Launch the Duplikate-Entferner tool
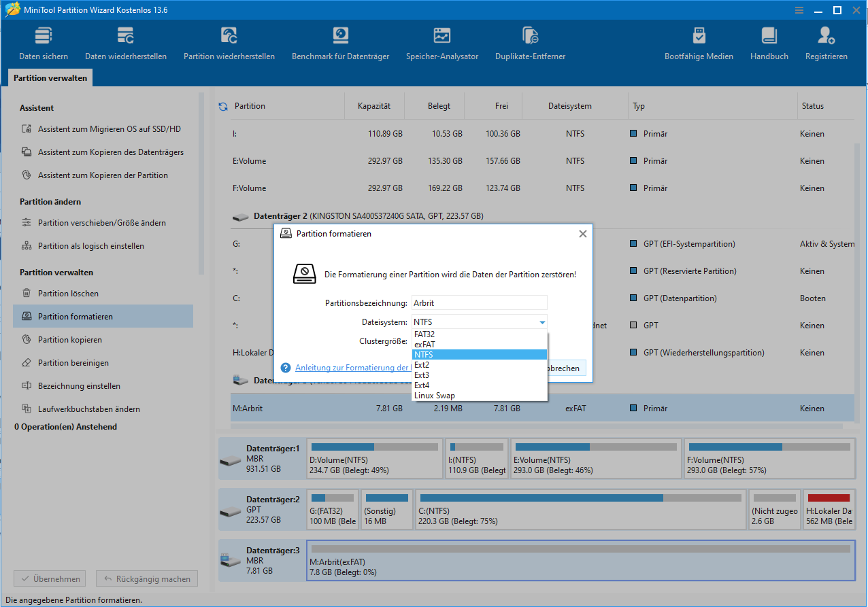The height and width of the screenshot is (607, 868). coord(531,44)
